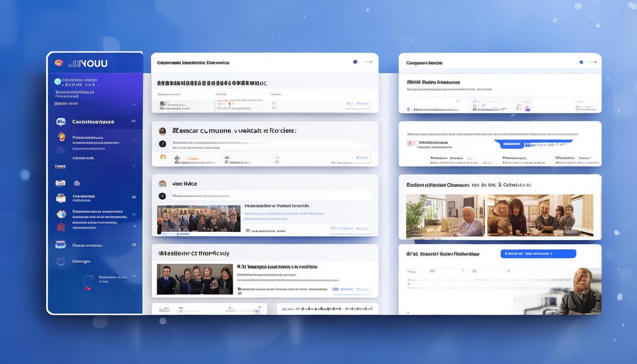
Task: Expand the Cwenthuenuice section in the sidebar
Action: [134, 122]
